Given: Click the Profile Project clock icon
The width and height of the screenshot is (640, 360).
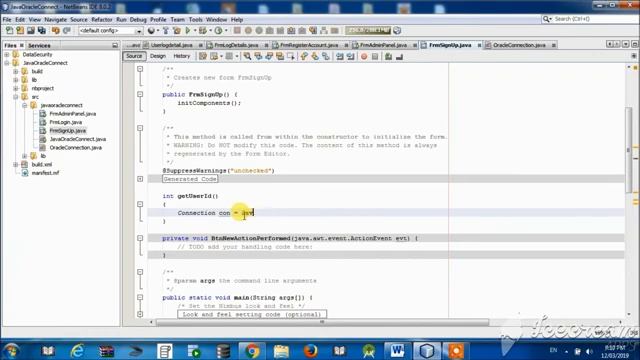Looking at the screenshot, I should [218, 31].
